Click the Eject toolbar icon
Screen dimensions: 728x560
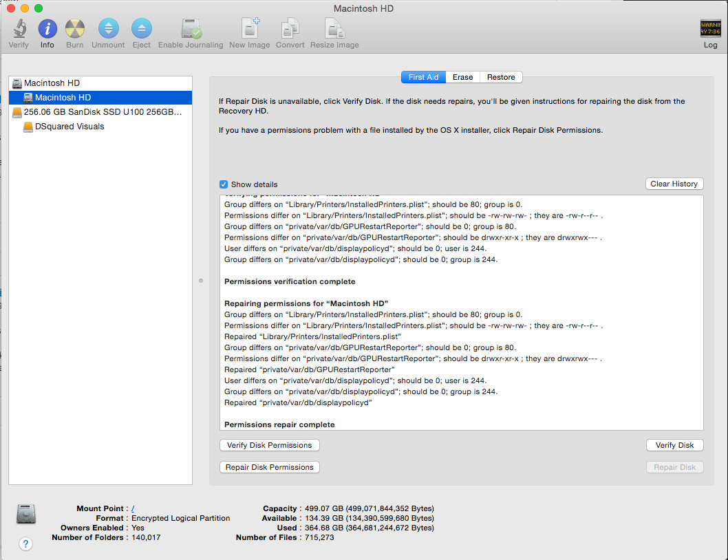click(x=142, y=29)
